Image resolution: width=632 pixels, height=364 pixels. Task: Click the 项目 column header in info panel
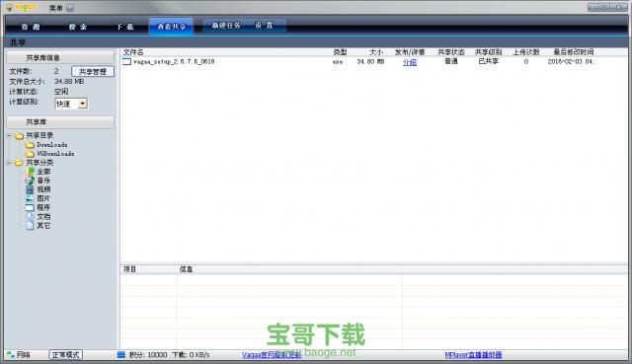(129, 269)
